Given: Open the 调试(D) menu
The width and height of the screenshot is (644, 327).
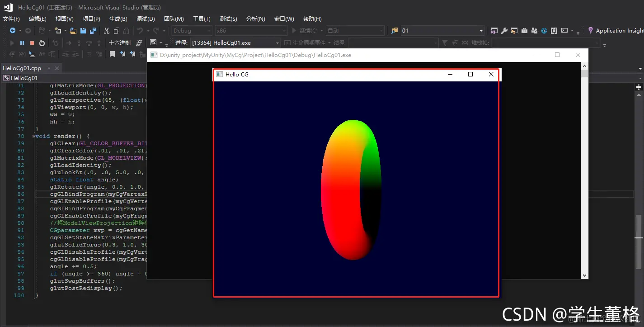Looking at the screenshot, I should 146,19.
